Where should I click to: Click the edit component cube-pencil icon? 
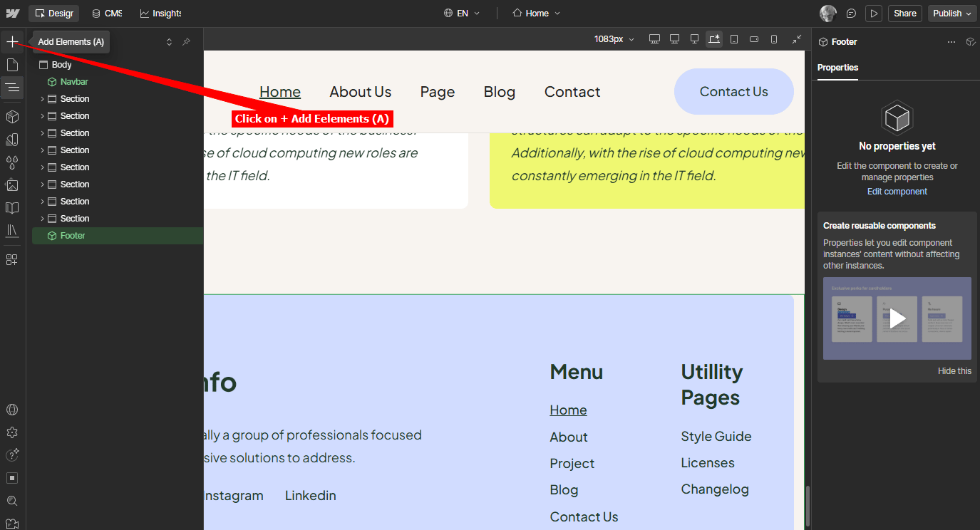point(970,42)
